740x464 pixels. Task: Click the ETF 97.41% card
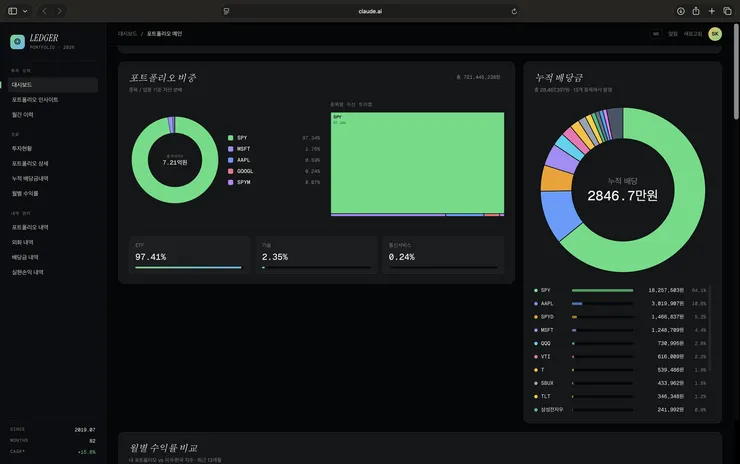click(x=190, y=255)
